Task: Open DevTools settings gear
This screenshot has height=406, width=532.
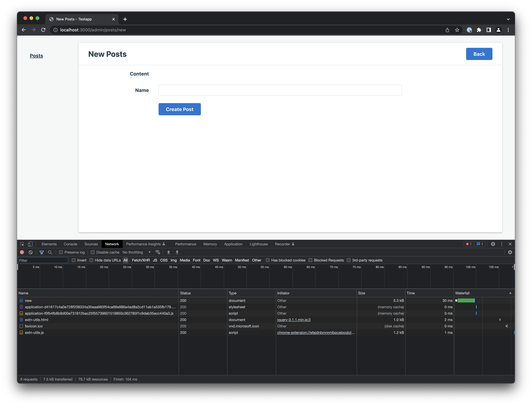Action: [493, 244]
